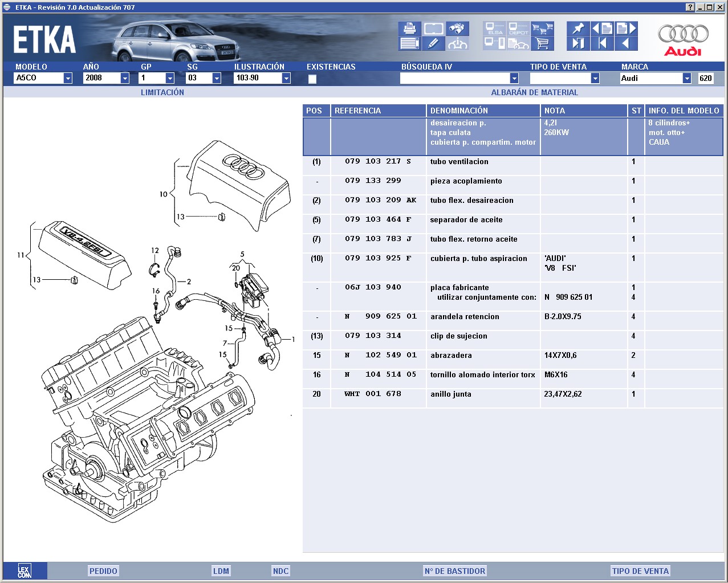The image size is (728, 583).
Task: Click into the BÚSQUEDA IV input field
Action: coord(455,79)
